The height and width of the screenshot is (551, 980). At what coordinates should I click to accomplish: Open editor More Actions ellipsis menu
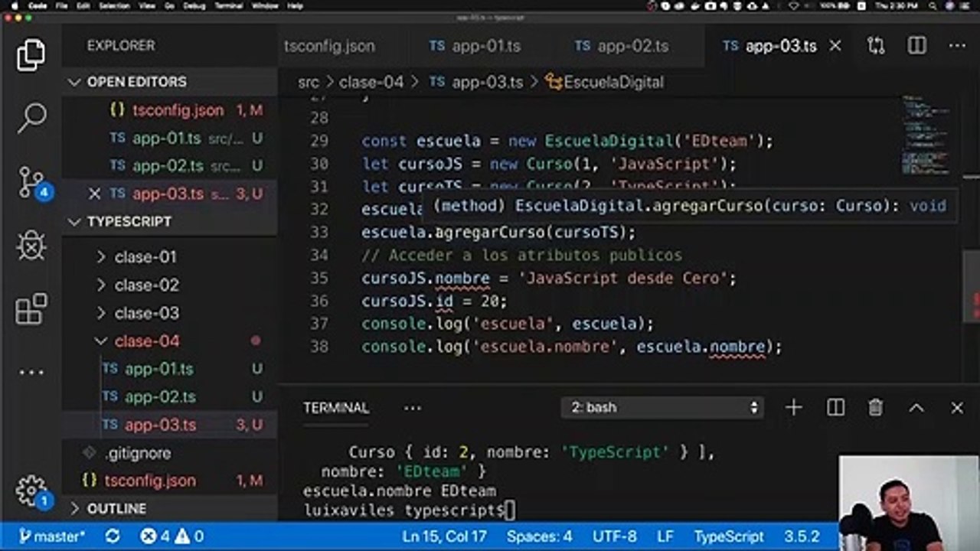coord(957,46)
